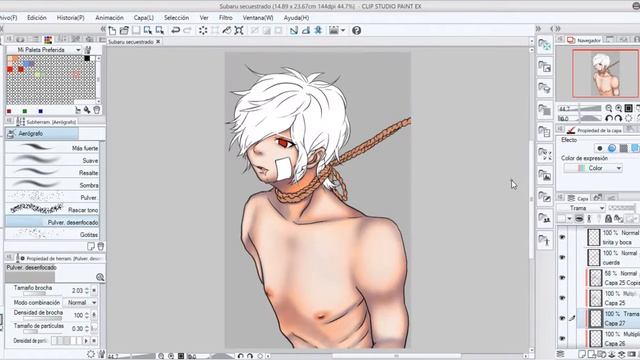Click the fit to screen square icon in the Navegador panel
Image resolution: width=640 pixels, height=360 pixels.
[629, 108]
